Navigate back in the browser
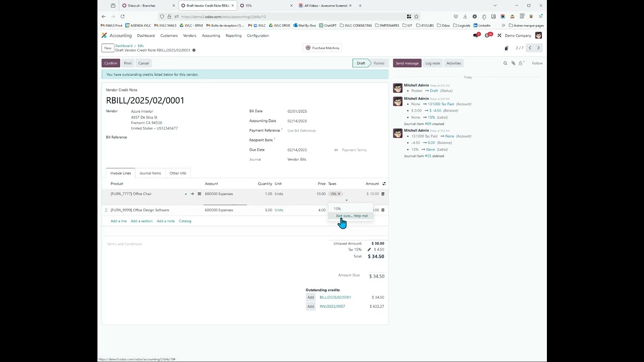The image size is (644, 362). (x=104, y=17)
